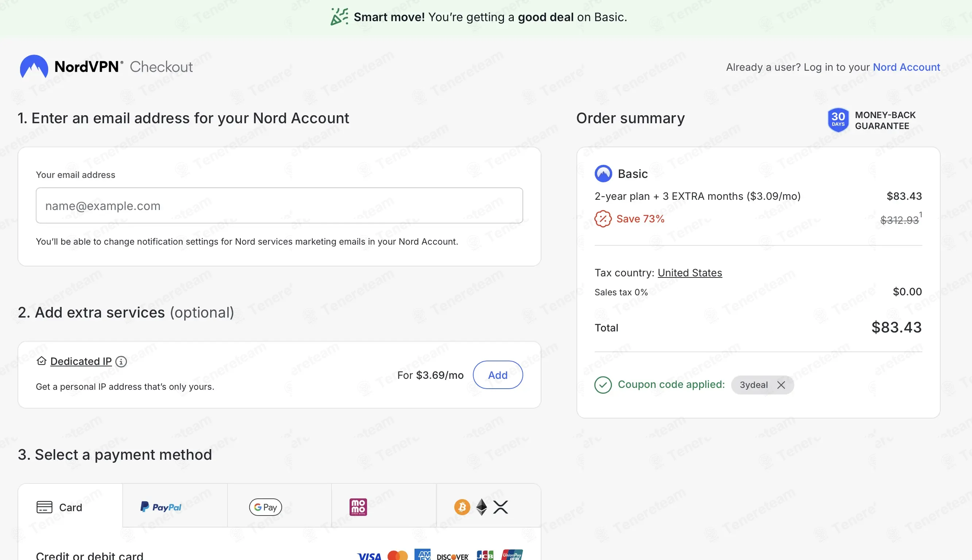Image resolution: width=972 pixels, height=560 pixels.
Task: Click the crossed-out $312.93 price
Action: [x=899, y=220]
